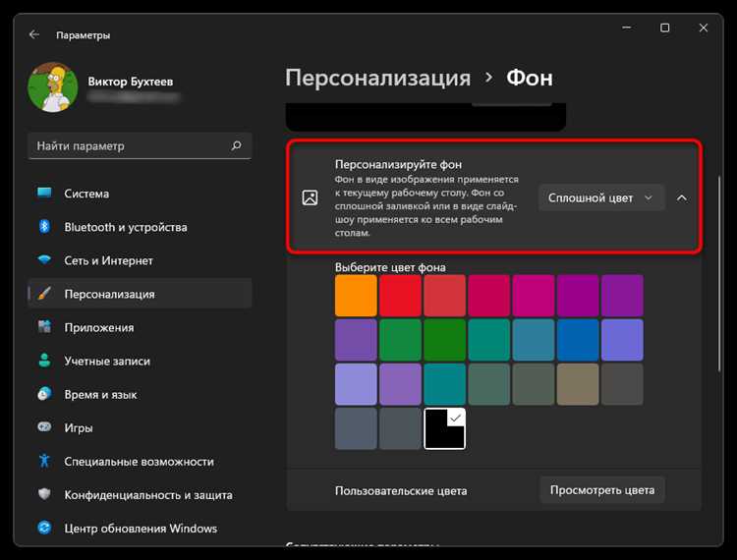Focus the Найти параметр search field
Image resolution: width=737 pixels, height=560 pixels.
pos(140,145)
